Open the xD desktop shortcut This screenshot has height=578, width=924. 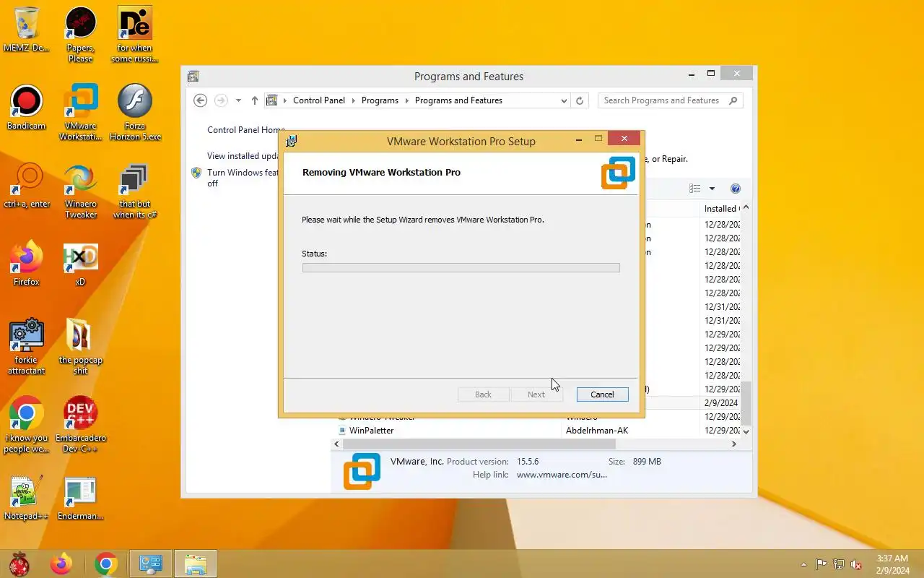80,264
